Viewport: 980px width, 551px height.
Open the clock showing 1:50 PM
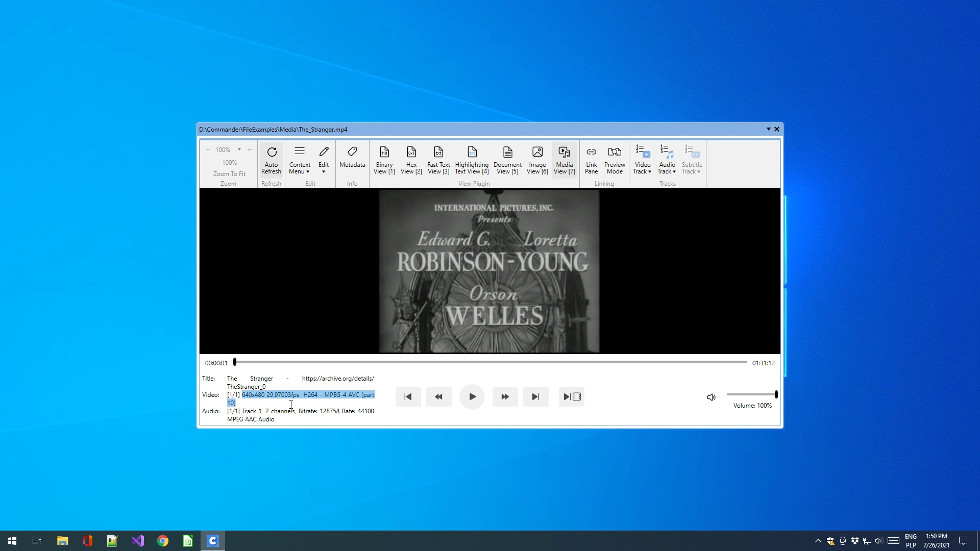[936, 541]
